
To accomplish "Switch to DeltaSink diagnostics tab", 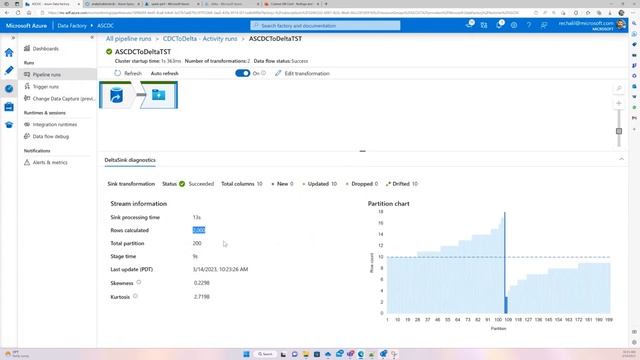I will point(130,160).
